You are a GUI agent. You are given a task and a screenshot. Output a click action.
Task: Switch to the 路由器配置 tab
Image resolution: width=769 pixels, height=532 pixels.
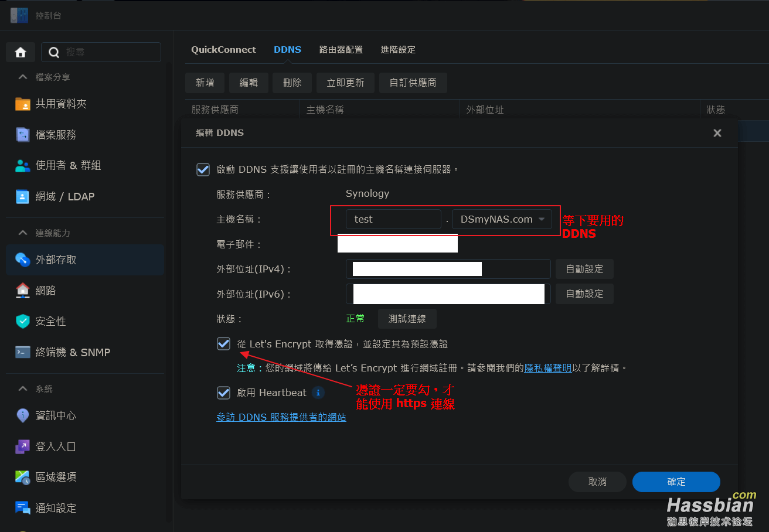(341, 50)
